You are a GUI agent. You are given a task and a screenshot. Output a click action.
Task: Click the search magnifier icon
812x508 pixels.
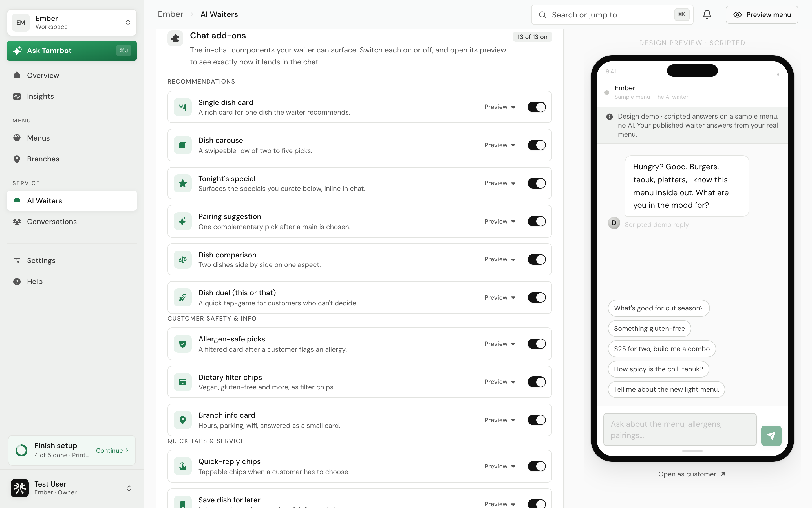pyautogui.click(x=542, y=15)
